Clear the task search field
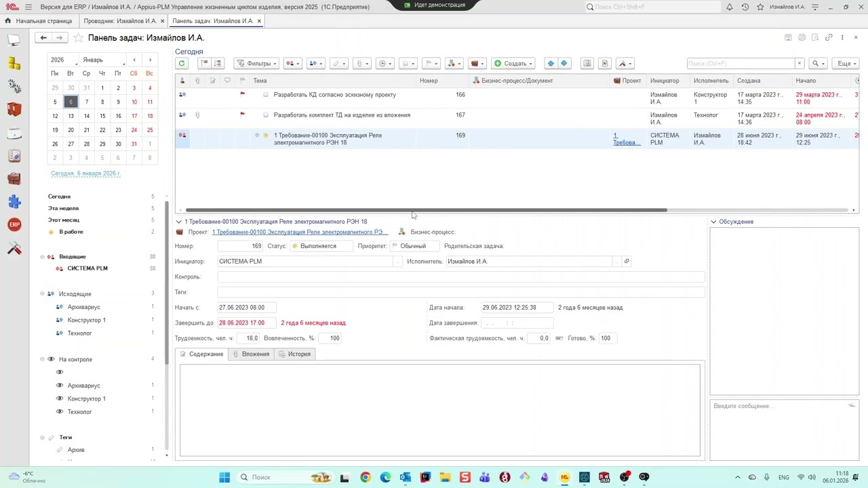The width and height of the screenshot is (868, 488). click(799, 63)
